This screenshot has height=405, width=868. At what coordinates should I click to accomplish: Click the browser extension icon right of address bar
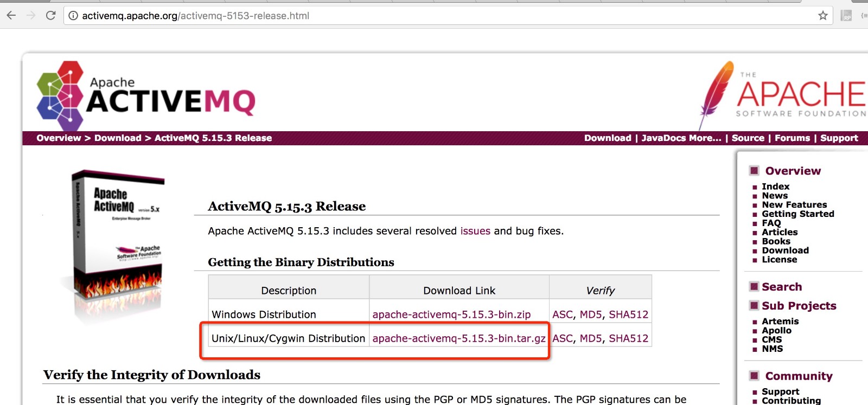pyautogui.click(x=846, y=16)
